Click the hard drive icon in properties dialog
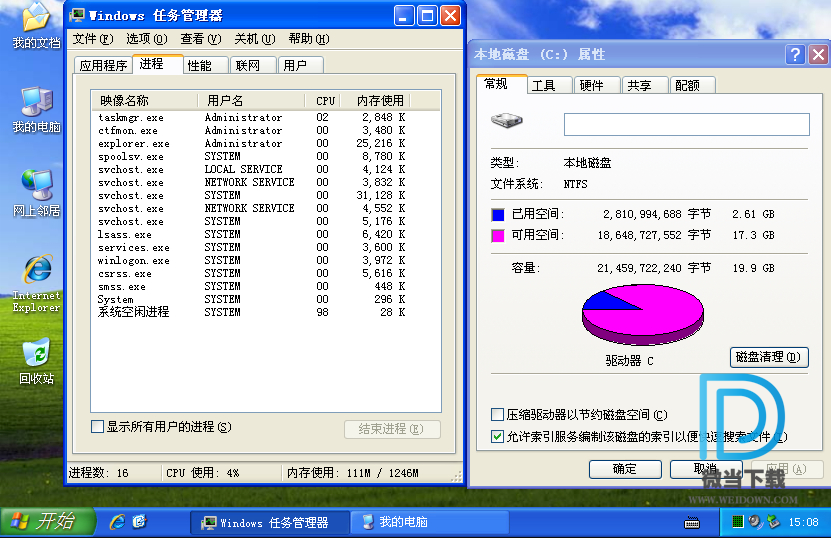Viewport: 831px width, 538px height. point(507,120)
